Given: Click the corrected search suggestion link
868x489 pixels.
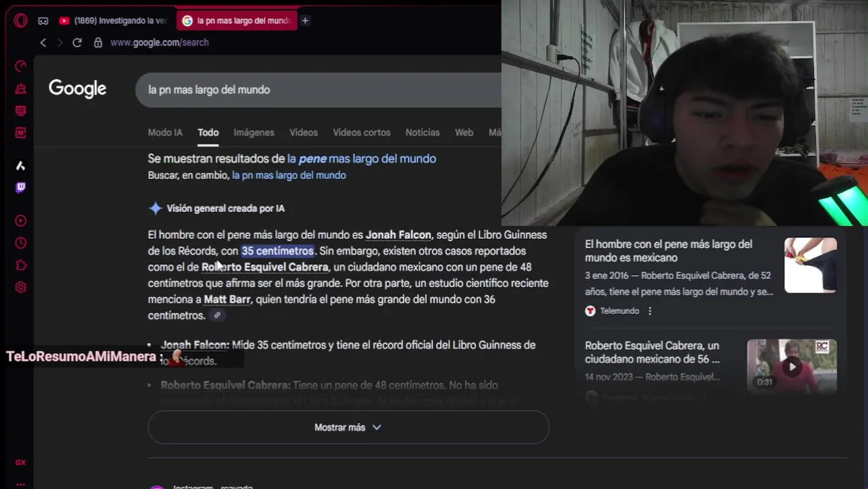Looking at the screenshot, I should tap(361, 158).
